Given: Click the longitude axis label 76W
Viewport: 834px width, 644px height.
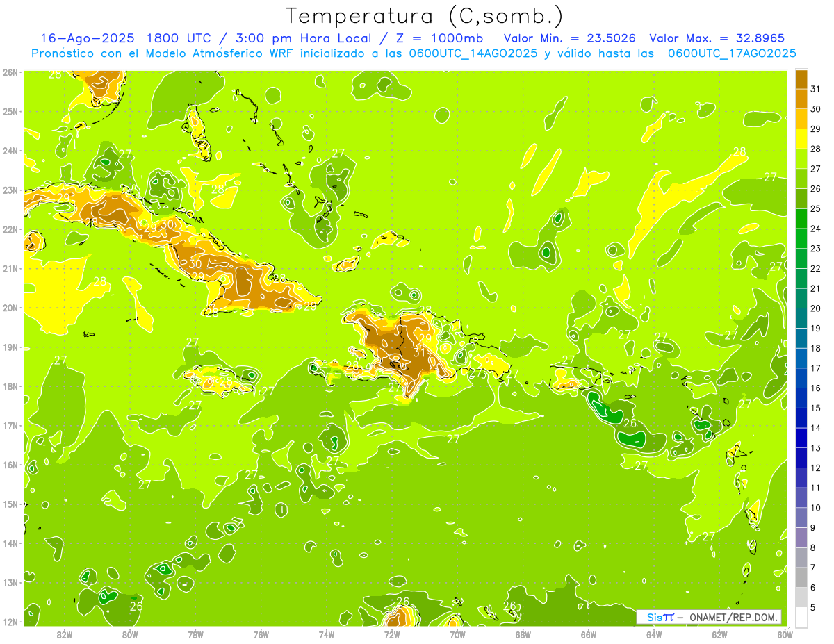Looking at the screenshot, I should tap(261, 634).
